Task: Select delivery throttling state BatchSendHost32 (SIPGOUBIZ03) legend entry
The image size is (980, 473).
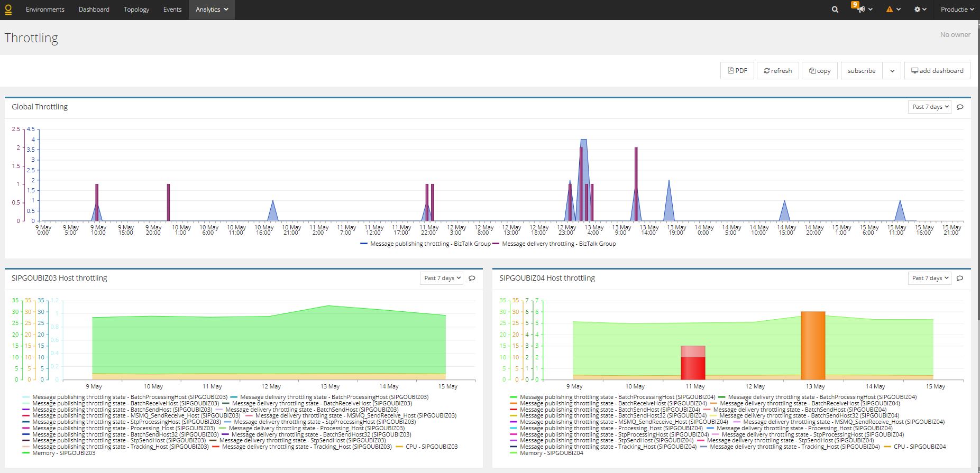Action: [x=316, y=434]
